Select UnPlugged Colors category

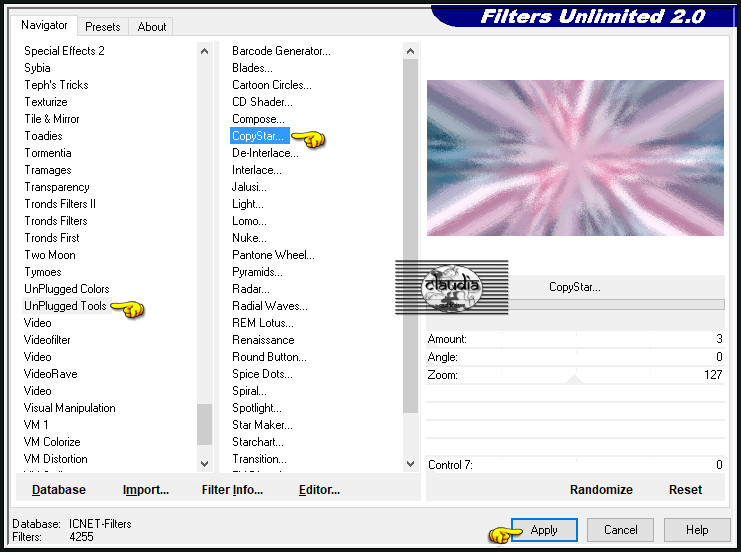point(67,289)
